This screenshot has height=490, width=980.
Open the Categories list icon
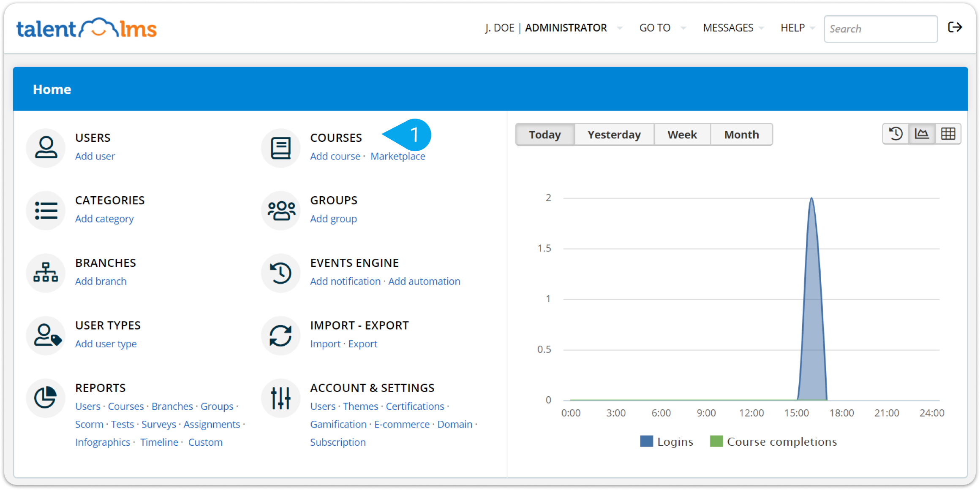coord(46,210)
